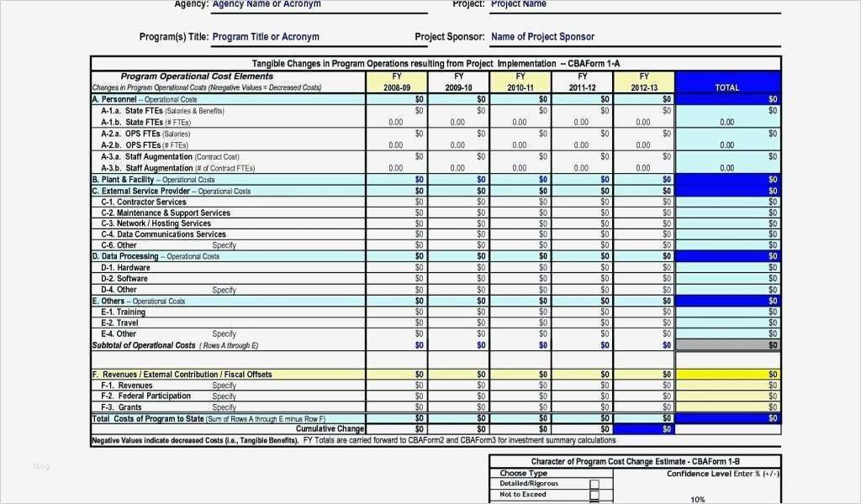Select the FY 2012-13 column header
The height and width of the screenshot is (504, 861).
(643, 81)
